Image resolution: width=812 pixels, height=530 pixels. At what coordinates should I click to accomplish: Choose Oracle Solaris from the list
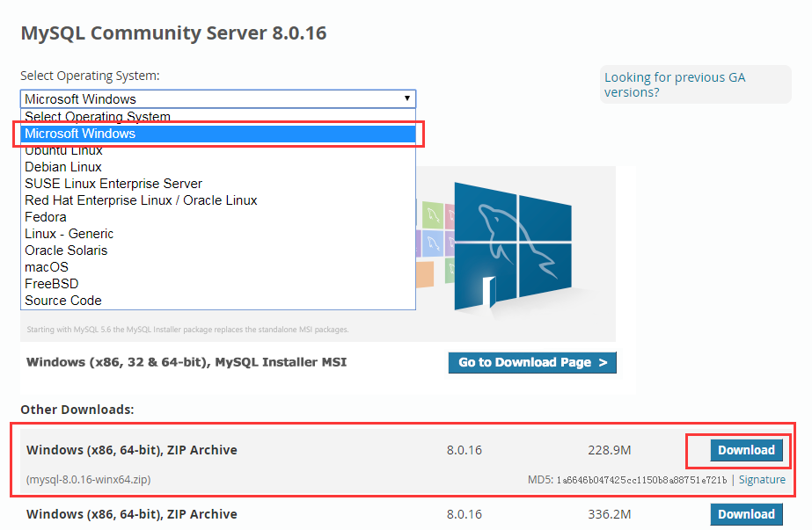coord(66,250)
